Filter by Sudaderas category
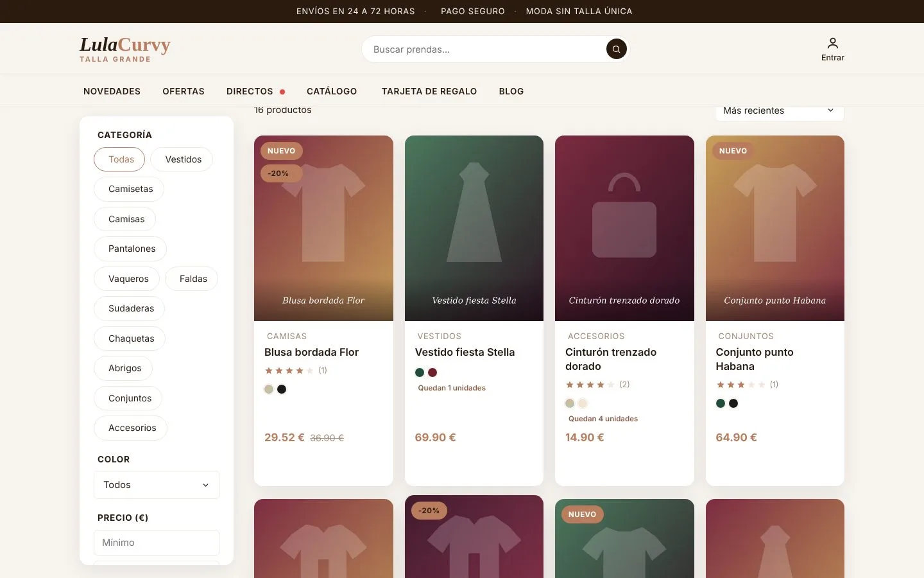 pos(130,308)
